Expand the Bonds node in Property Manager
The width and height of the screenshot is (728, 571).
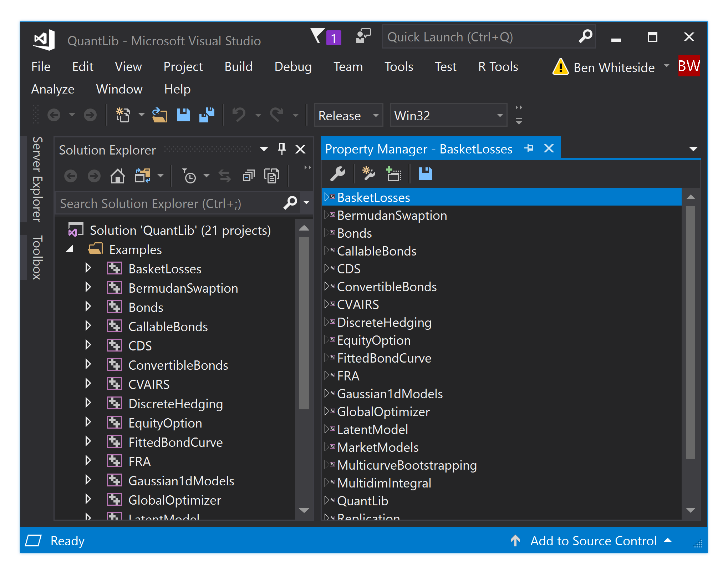(x=327, y=233)
